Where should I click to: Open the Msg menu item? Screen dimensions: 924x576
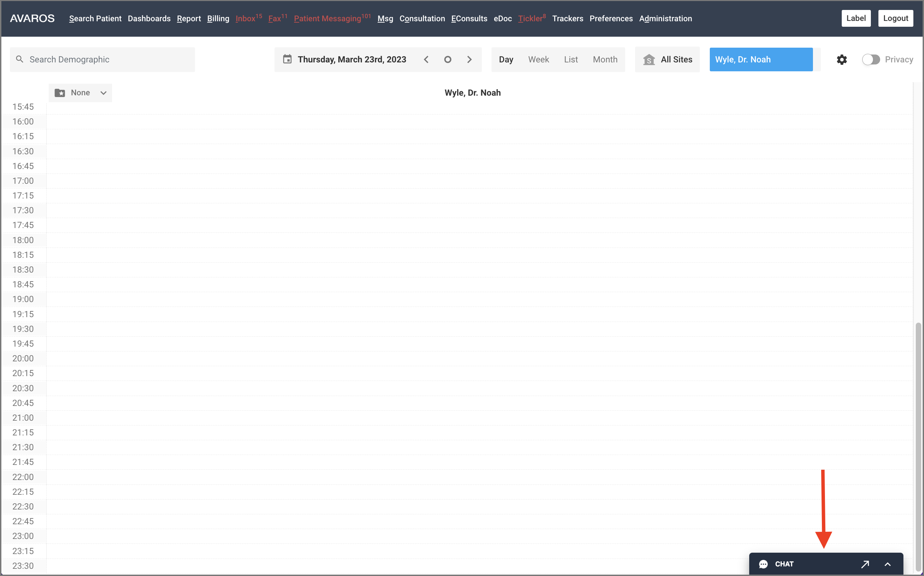pos(385,18)
